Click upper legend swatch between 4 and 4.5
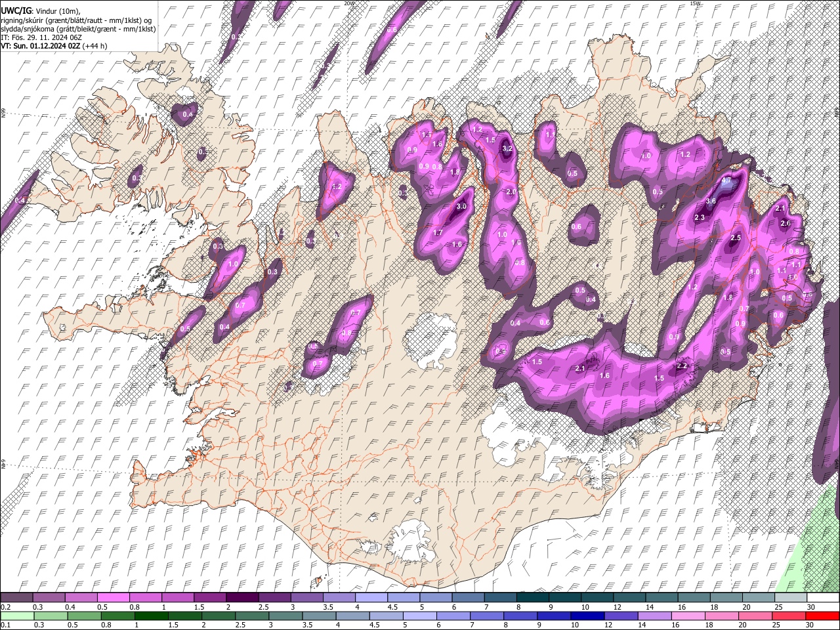 (371, 598)
